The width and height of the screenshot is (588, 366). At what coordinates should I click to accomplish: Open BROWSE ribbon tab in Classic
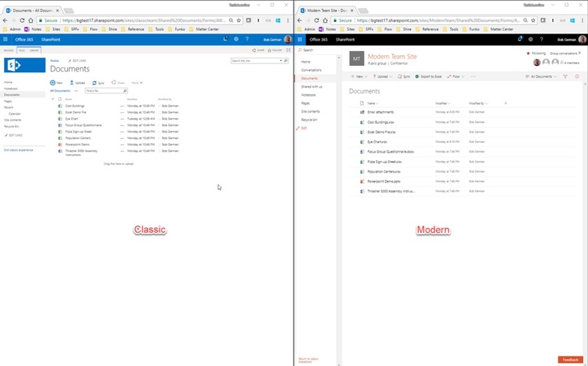pos(8,50)
